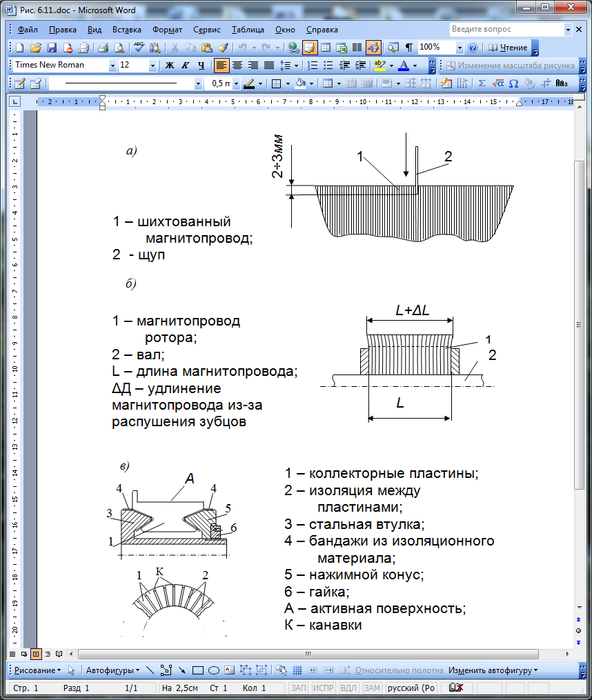
Task: Toggle Center alignment
Action: click(237, 66)
